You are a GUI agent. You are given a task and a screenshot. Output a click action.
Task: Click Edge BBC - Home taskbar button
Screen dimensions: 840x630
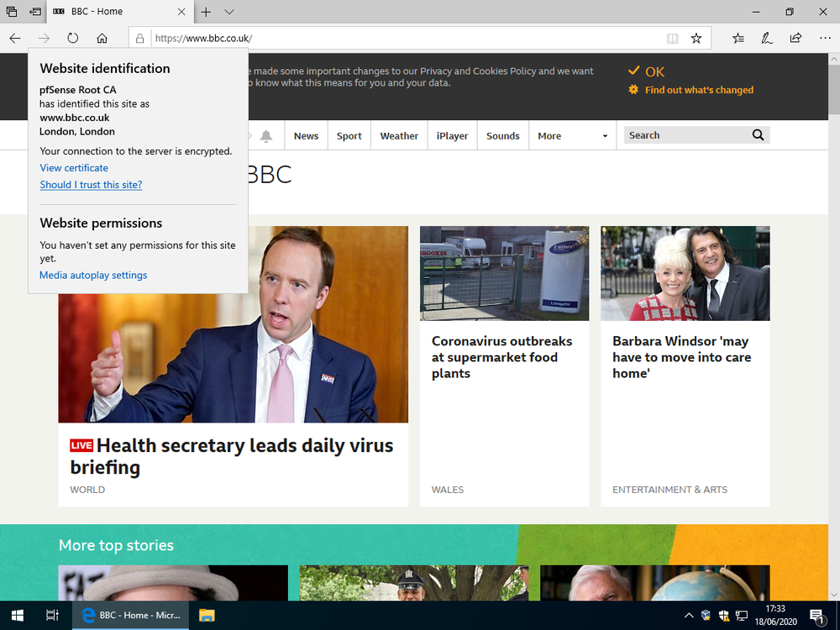pos(131,615)
